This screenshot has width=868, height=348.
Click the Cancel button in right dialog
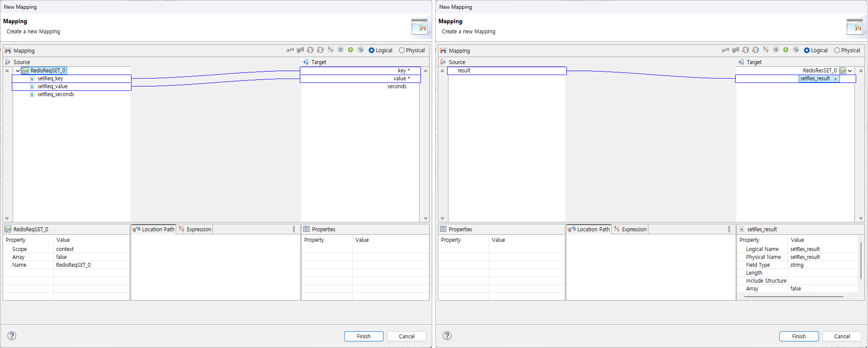842,336
